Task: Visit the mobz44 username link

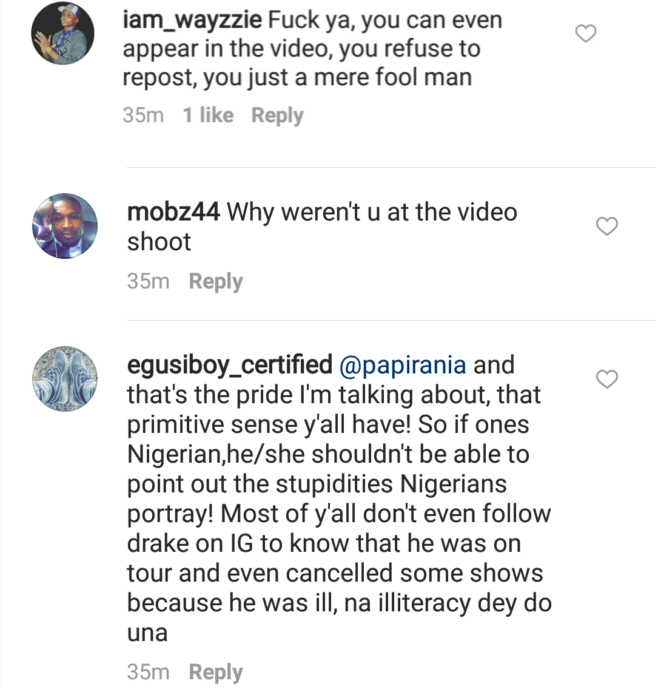Action: pos(173,212)
